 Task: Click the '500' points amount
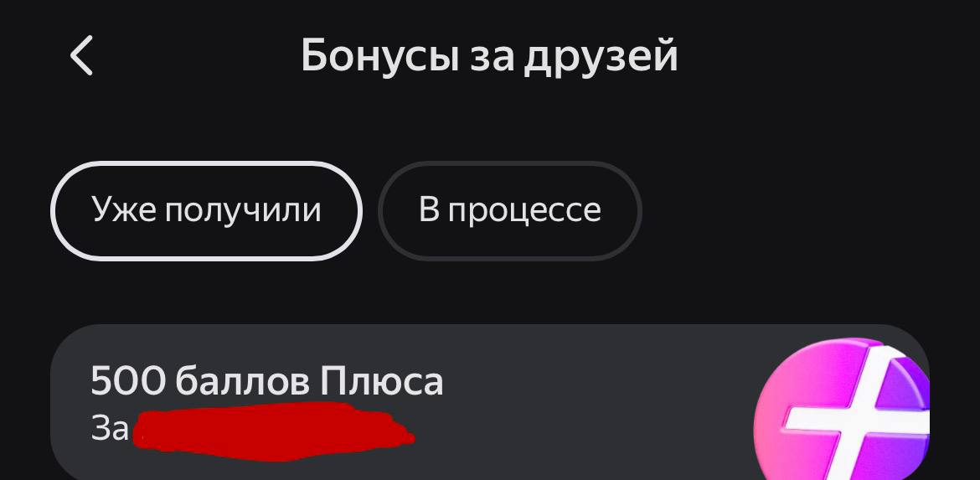[128, 380]
